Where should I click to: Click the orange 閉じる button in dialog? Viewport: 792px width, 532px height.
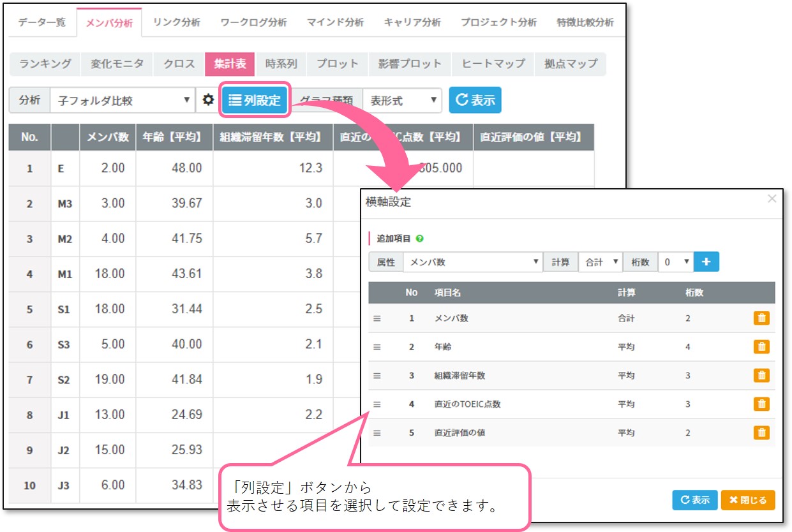coord(747,500)
